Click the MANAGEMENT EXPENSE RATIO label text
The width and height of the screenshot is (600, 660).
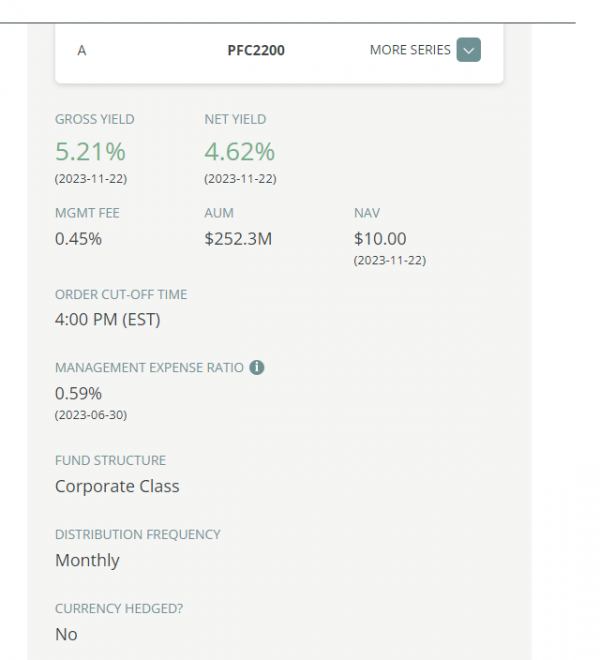click(149, 368)
